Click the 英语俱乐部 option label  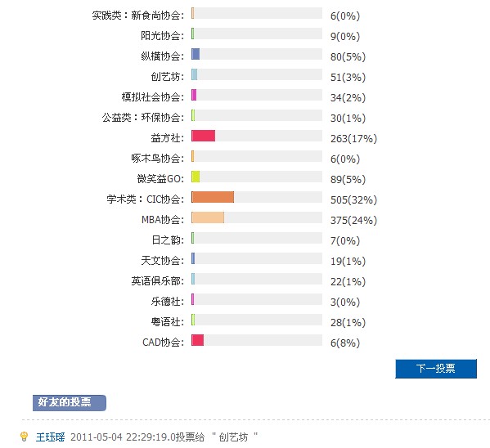click(x=158, y=281)
